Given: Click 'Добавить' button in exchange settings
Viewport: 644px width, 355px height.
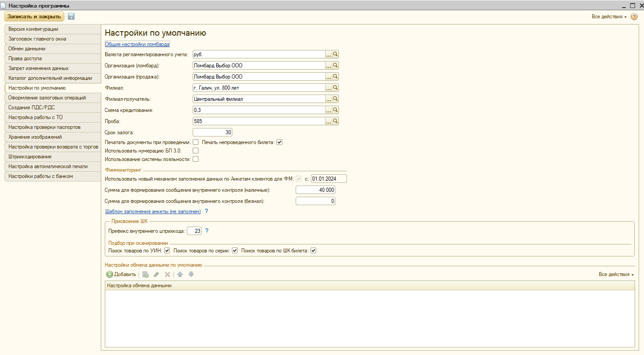Looking at the screenshot, I should (x=121, y=274).
